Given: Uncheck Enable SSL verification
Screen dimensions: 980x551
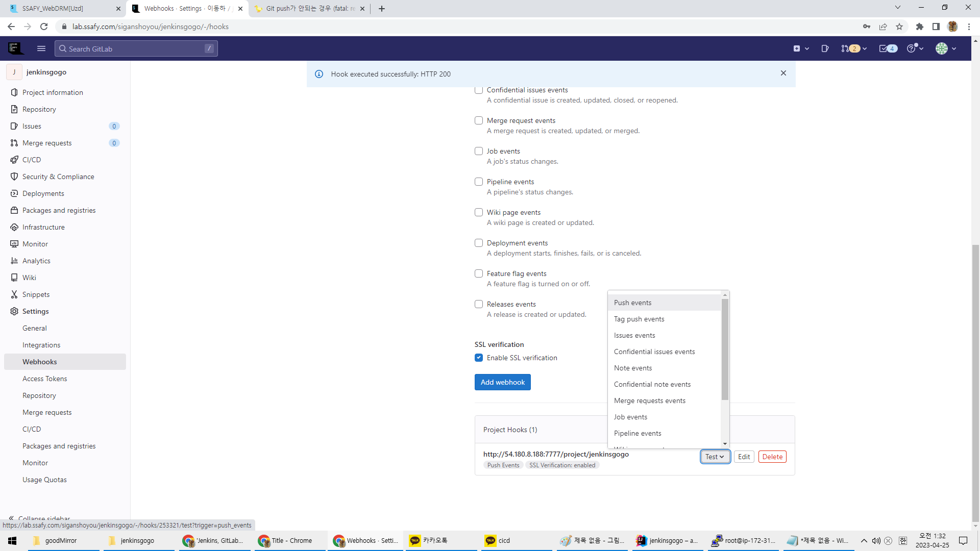Looking at the screenshot, I should [x=479, y=358].
